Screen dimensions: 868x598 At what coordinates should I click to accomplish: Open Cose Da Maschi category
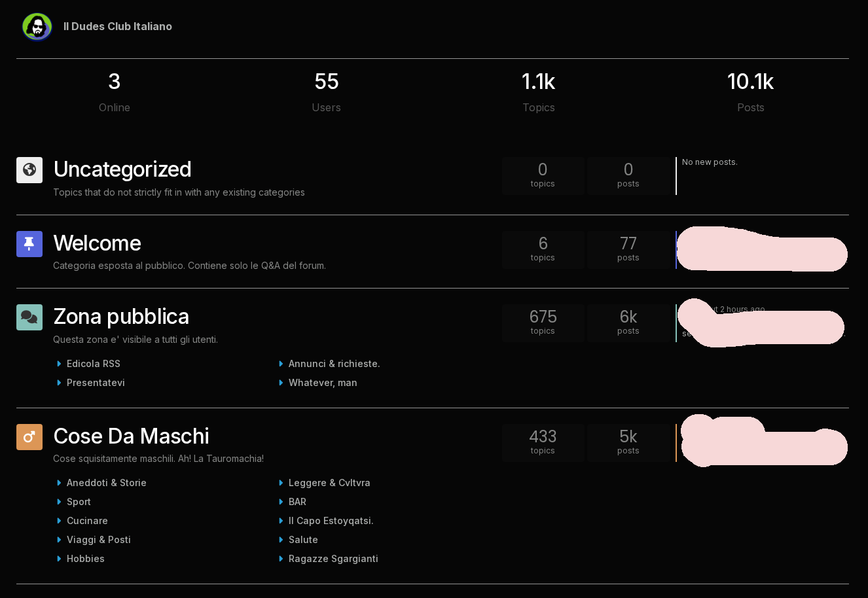click(131, 436)
